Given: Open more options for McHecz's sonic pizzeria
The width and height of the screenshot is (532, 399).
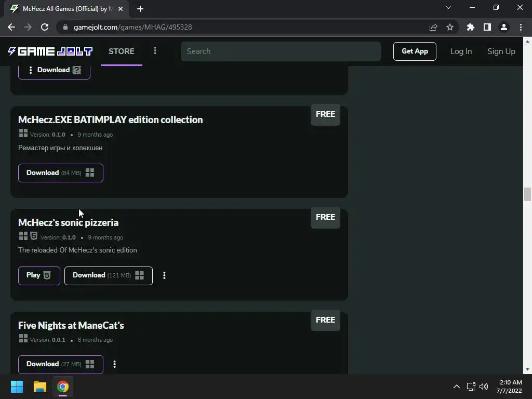Looking at the screenshot, I should (164, 275).
